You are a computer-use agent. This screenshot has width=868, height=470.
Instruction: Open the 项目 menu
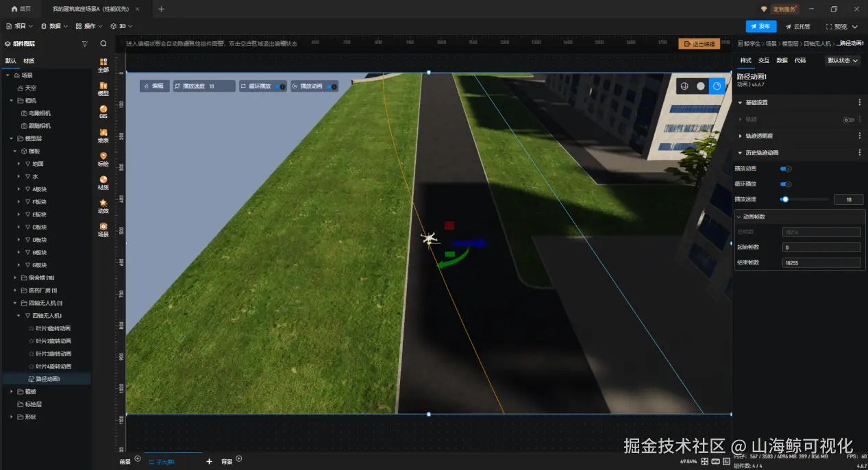pos(19,26)
